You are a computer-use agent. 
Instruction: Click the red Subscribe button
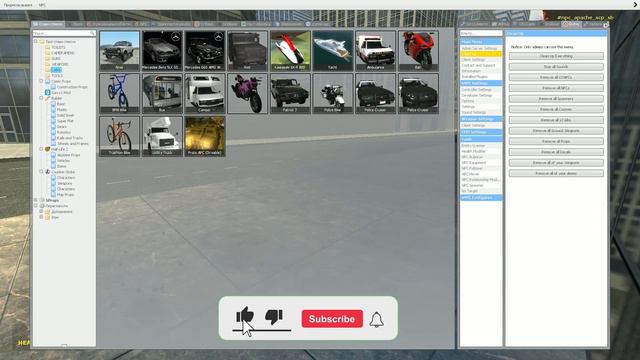(x=332, y=319)
